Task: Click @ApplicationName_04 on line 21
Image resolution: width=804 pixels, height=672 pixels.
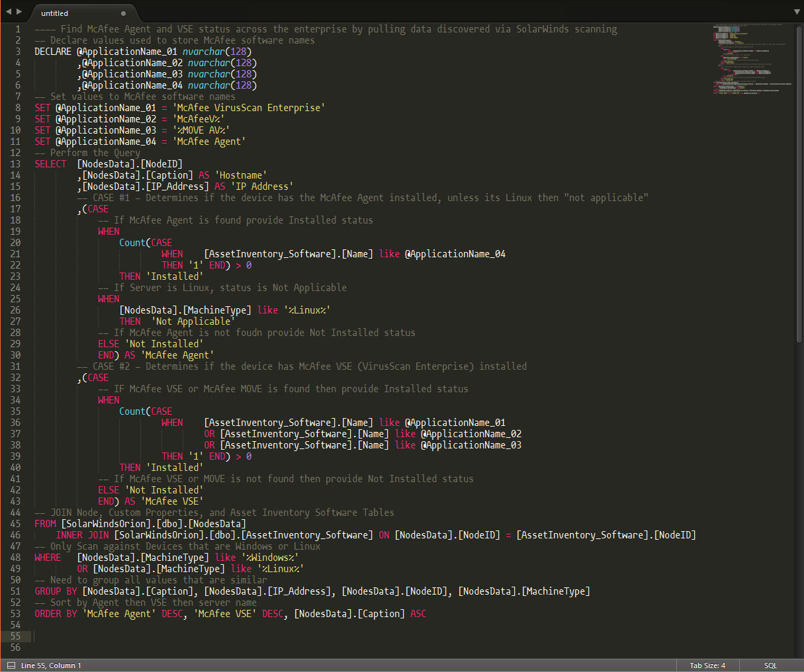Action: [x=455, y=254]
